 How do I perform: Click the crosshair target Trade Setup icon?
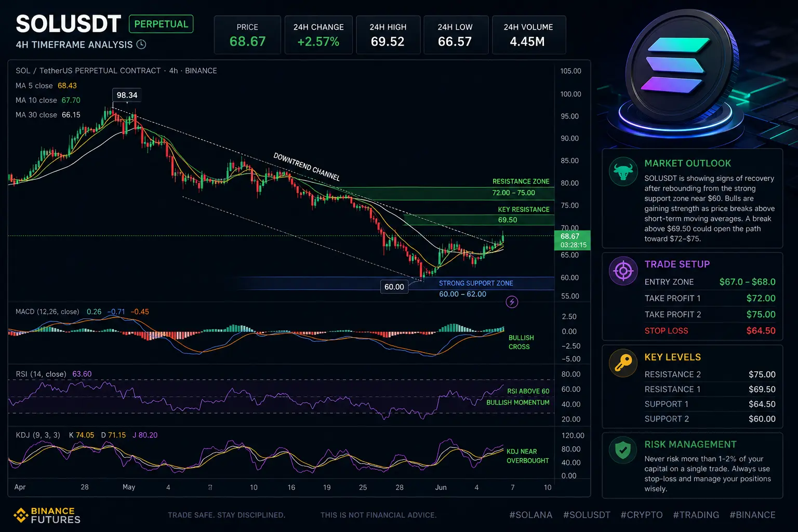623,271
